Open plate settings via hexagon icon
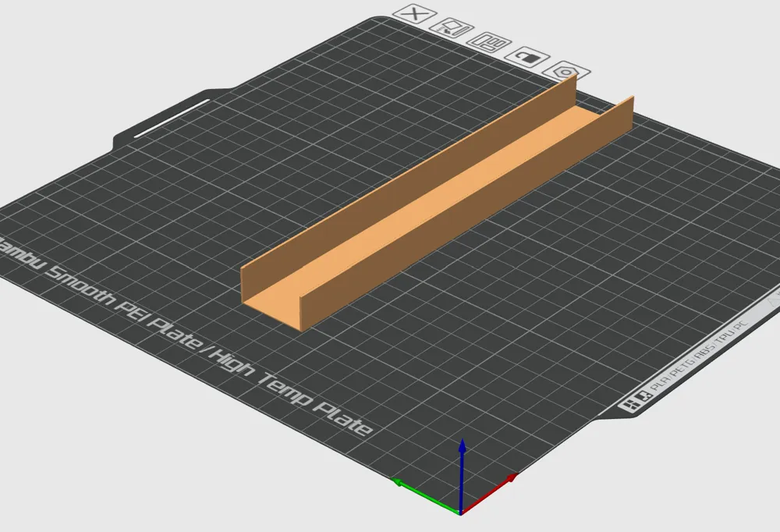The width and height of the screenshot is (780, 532). (x=566, y=71)
